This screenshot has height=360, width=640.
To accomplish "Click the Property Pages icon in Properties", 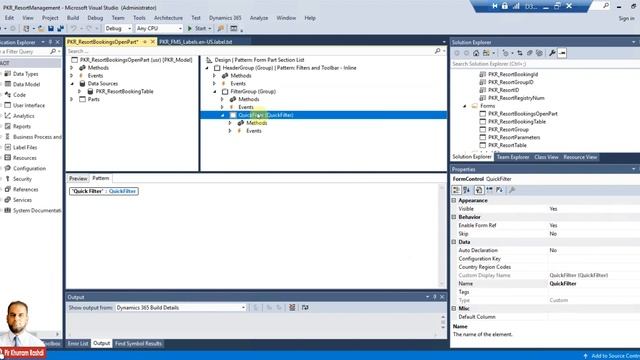I will tap(512, 190).
